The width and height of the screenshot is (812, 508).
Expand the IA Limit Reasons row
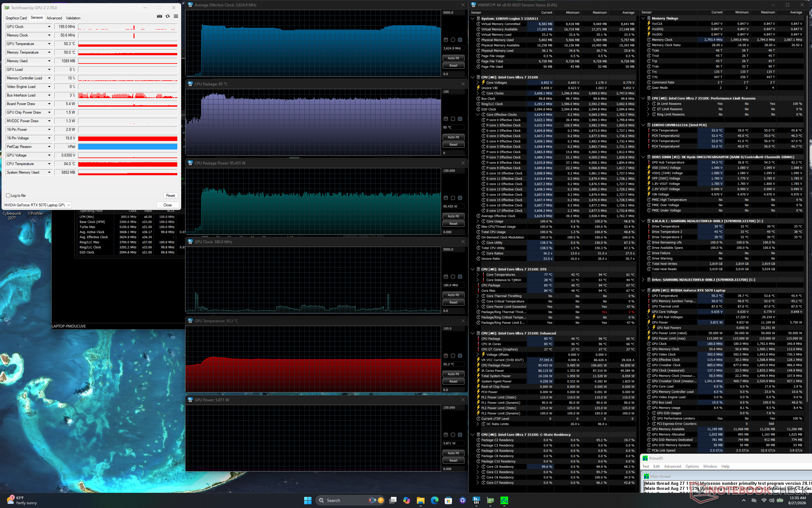648,104
